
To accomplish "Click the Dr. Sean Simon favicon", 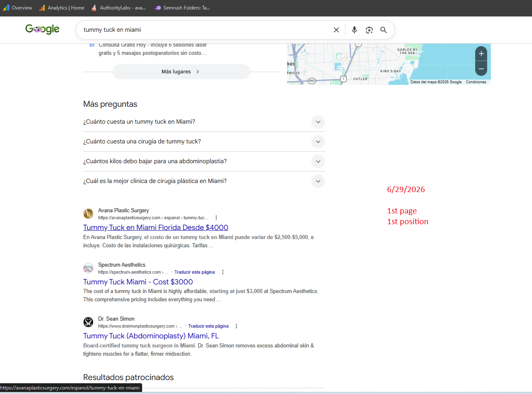I will tap(88, 322).
